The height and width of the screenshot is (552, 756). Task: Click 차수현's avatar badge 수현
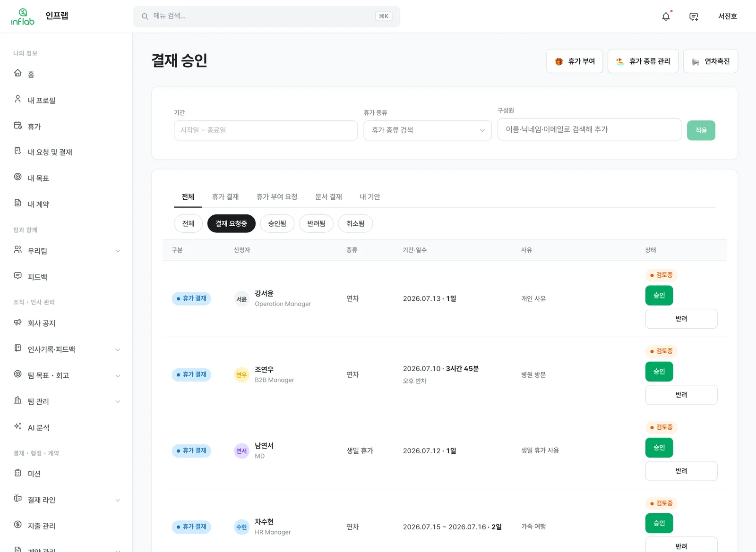tap(242, 527)
